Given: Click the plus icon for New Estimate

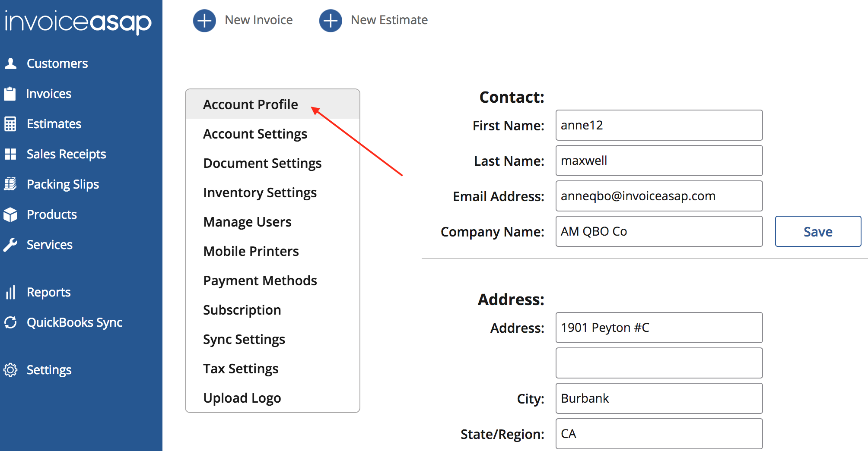Looking at the screenshot, I should tap(330, 20).
